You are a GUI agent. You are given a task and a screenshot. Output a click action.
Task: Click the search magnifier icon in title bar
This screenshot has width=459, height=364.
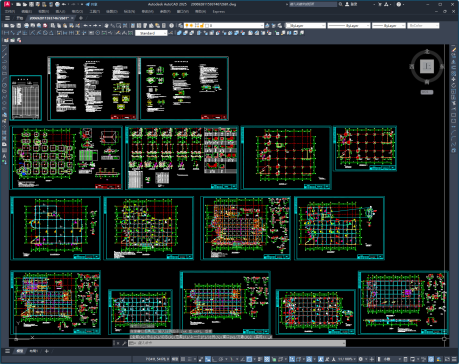tap(340, 4)
